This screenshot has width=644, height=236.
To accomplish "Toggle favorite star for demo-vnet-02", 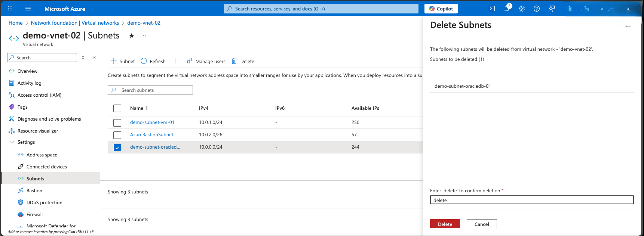I will (132, 35).
